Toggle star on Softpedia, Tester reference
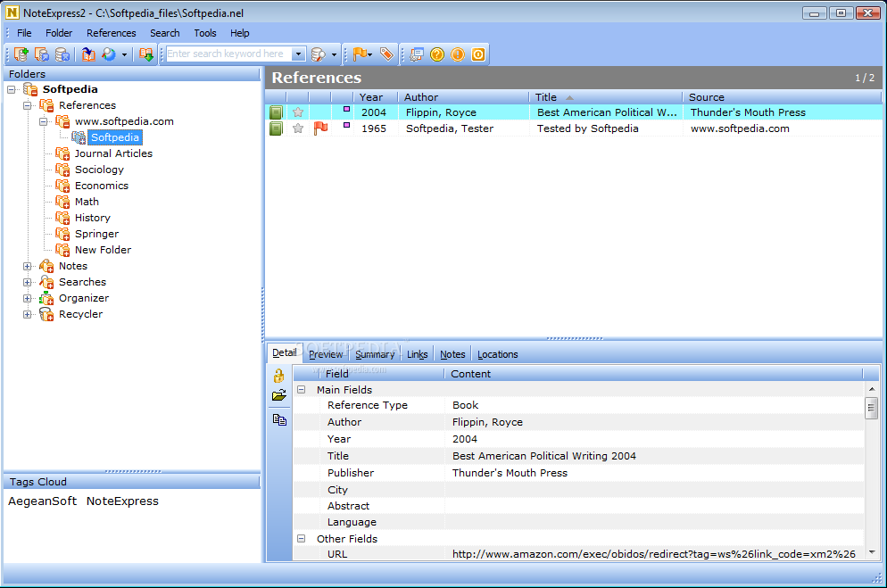This screenshot has height=588, width=887. [x=298, y=128]
